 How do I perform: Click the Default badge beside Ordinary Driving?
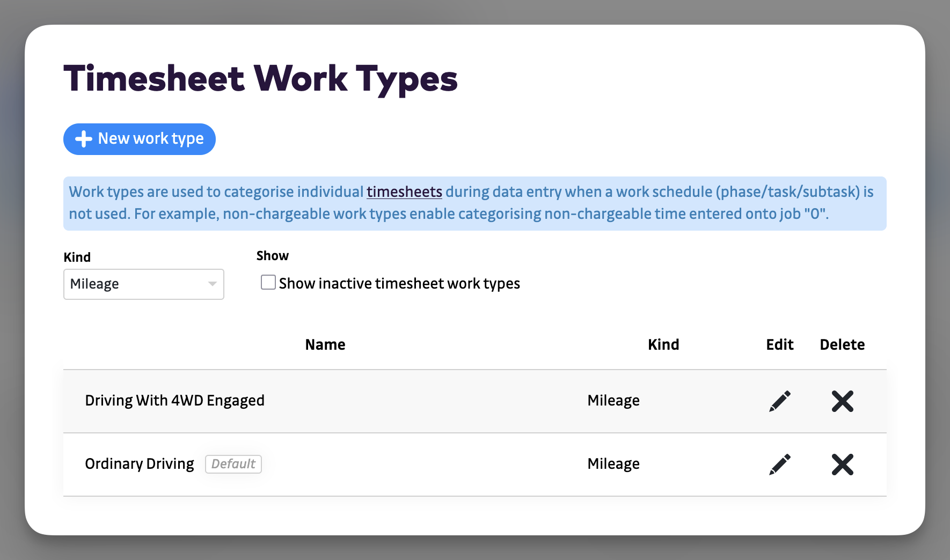(x=233, y=464)
